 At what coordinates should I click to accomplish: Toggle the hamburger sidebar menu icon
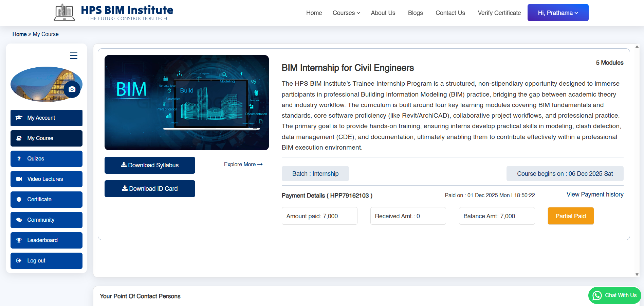[74, 55]
